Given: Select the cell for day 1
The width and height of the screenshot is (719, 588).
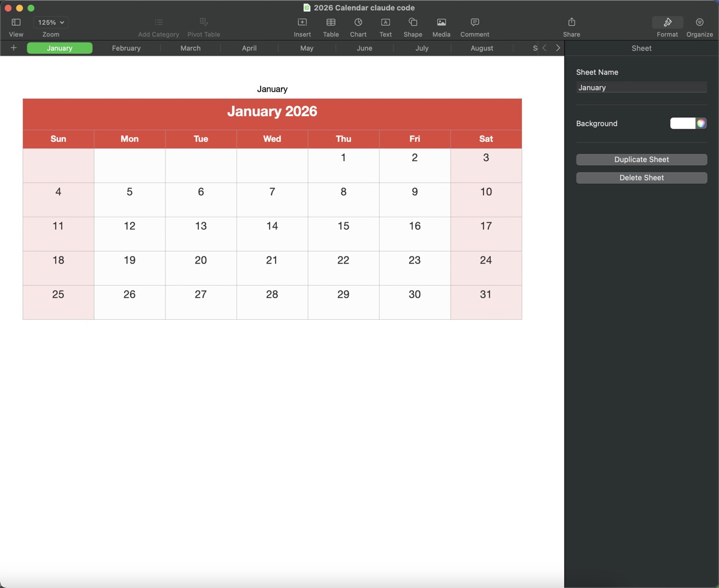Looking at the screenshot, I should point(343,165).
